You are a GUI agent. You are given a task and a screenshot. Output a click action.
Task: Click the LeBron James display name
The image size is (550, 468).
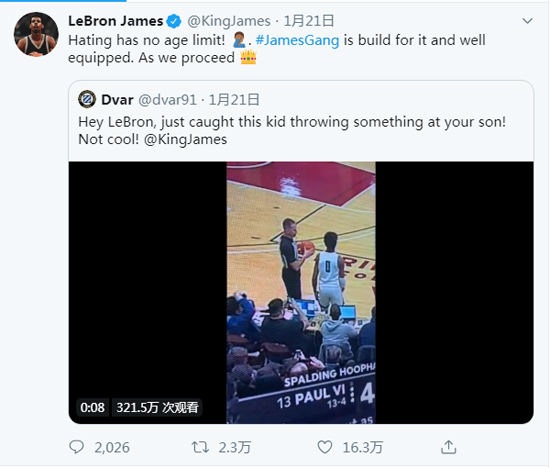[116, 21]
